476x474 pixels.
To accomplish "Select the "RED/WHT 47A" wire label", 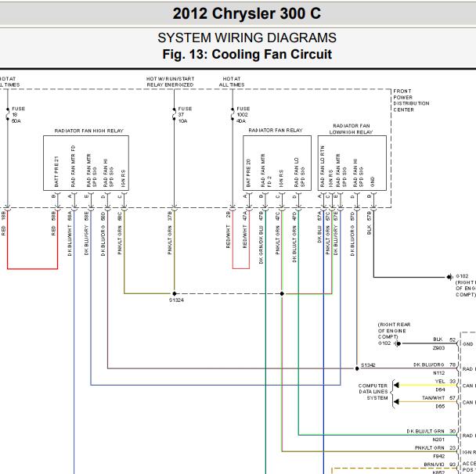I will [245, 230].
